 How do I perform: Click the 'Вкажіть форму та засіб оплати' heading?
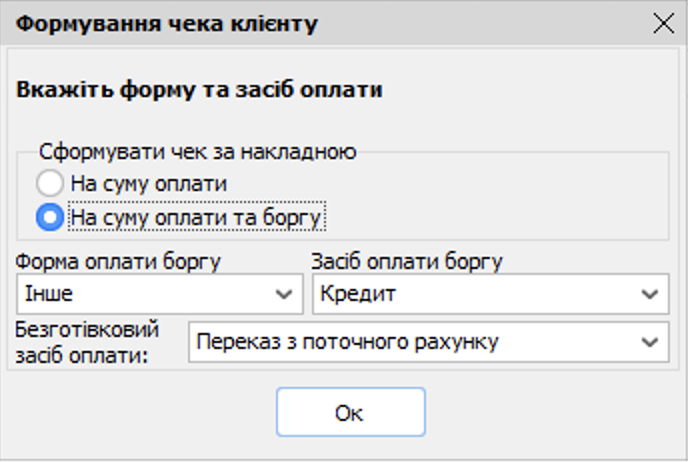[200, 90]
